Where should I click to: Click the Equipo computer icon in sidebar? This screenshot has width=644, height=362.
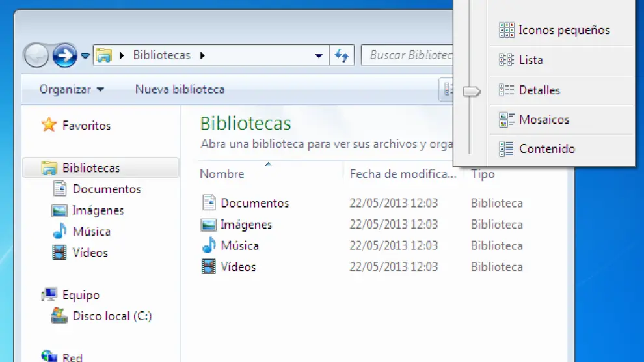49,295
